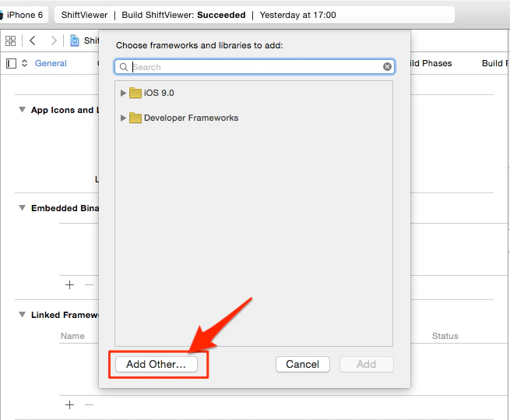Cancel the framework chooser dialog
This screenshot has width=510, height=420.
[302, 364]
